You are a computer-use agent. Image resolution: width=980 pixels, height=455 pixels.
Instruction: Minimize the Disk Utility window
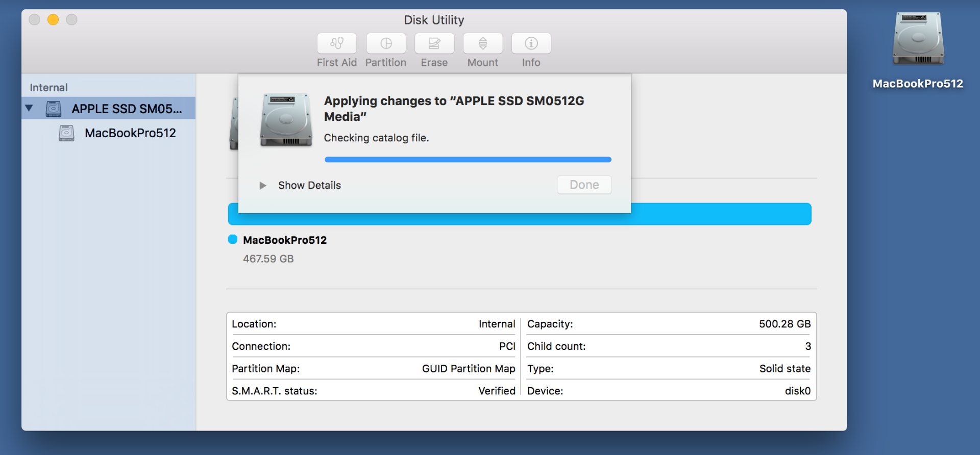point(53,19)
